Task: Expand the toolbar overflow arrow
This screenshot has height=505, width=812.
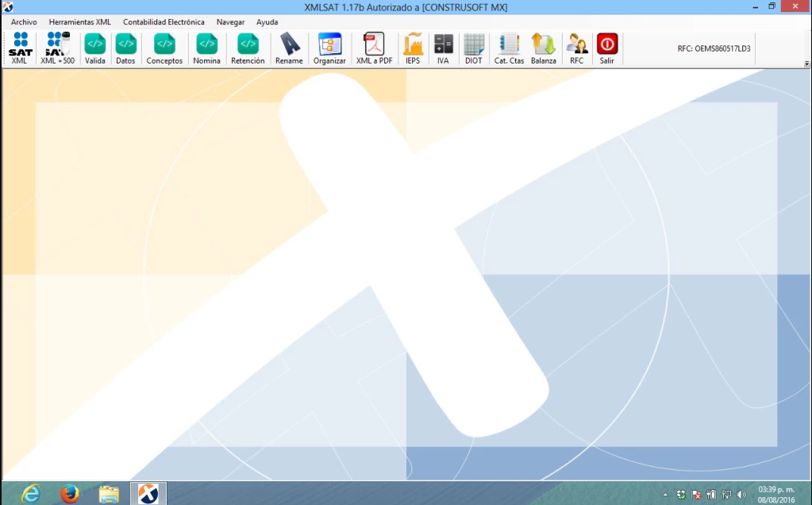Action: click(806, 64)
